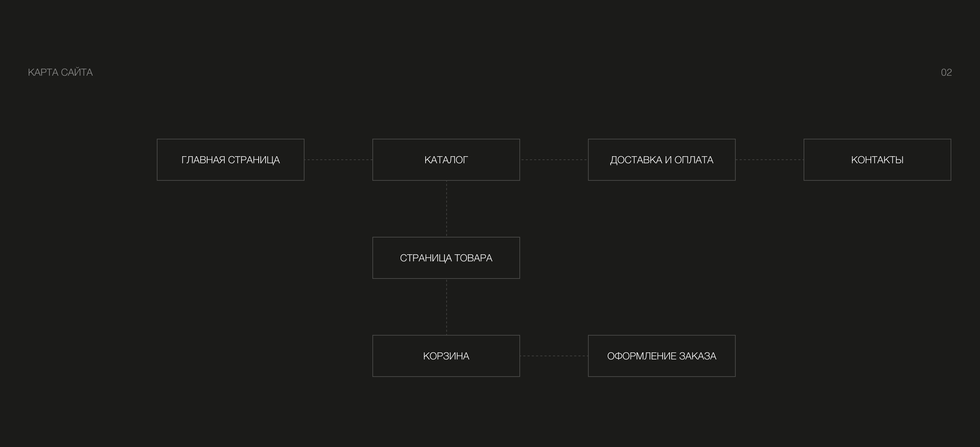
Task: Click the slide number 02
Action: [x=946, y=73]
